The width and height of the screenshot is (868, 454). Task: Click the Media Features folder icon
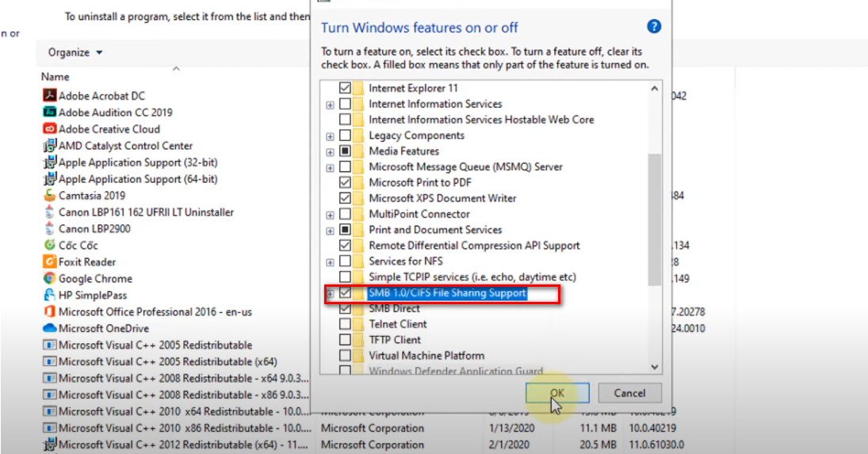point(359,151)
